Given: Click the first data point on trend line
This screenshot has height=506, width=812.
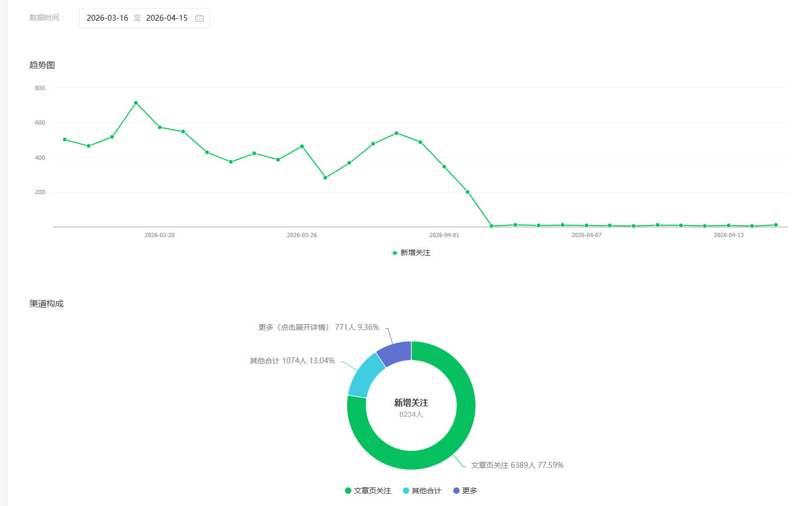Looking at the screenshot, I should coord(65,139).
